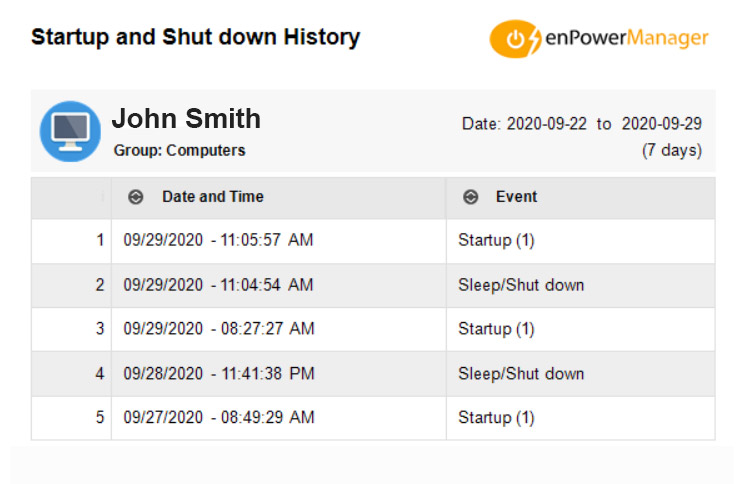Select the Date and Time column header
This screenshot has height=484, width=751.
point(279,197)
